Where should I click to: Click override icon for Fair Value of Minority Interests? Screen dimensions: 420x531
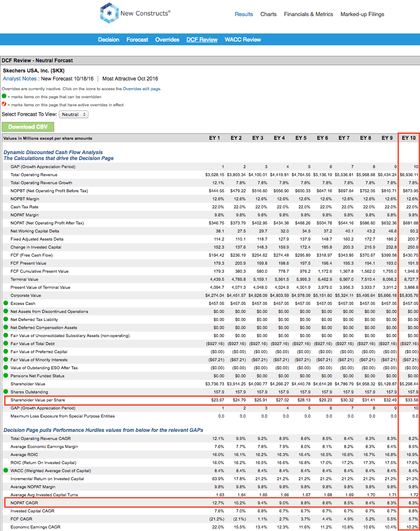(5, 360)
